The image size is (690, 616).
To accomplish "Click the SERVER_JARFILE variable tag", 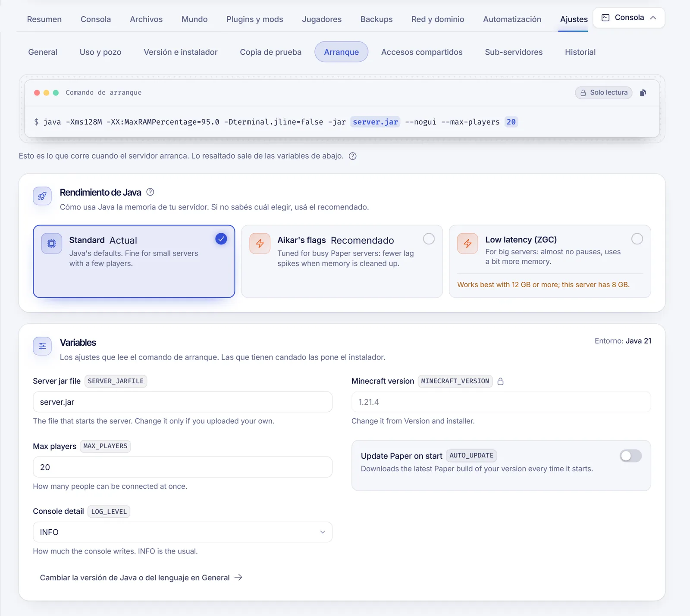I will point(116,381).
